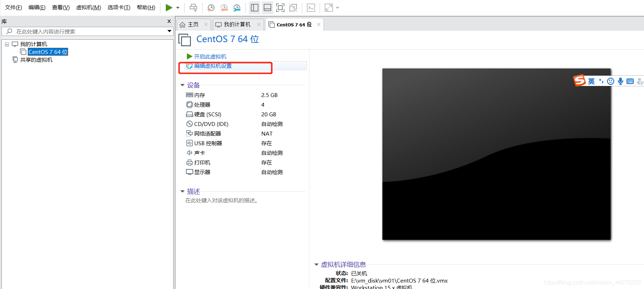This screenshot has height=289, width=644.
Task: Close the CentOS 7 64 位 tab
Action: tap(319, 24)
